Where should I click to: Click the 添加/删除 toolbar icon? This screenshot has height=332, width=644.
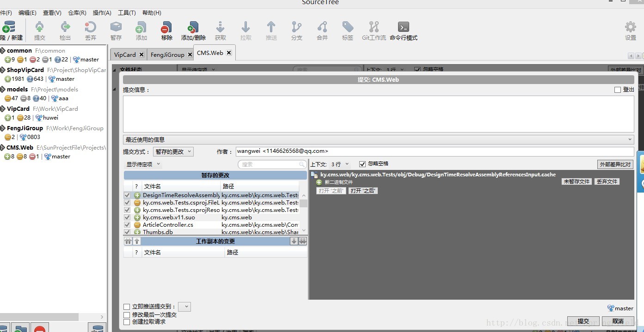click(193, 30)
